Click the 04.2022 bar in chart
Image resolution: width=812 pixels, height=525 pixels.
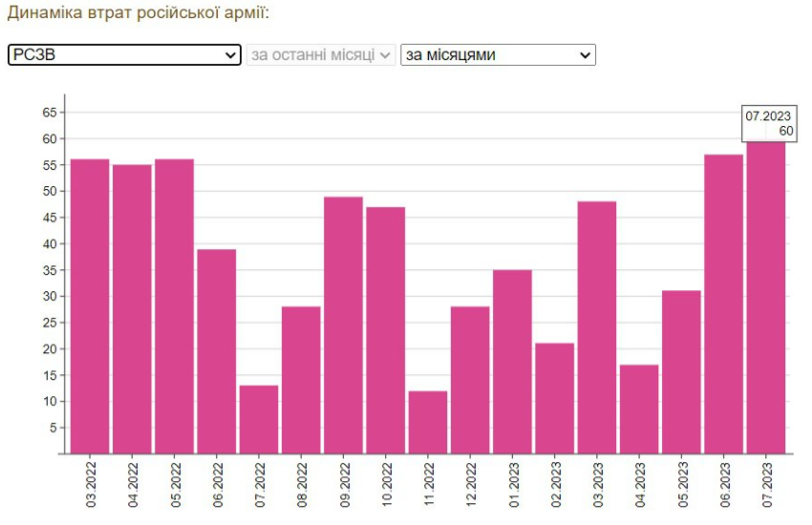(x=132, y=309)
